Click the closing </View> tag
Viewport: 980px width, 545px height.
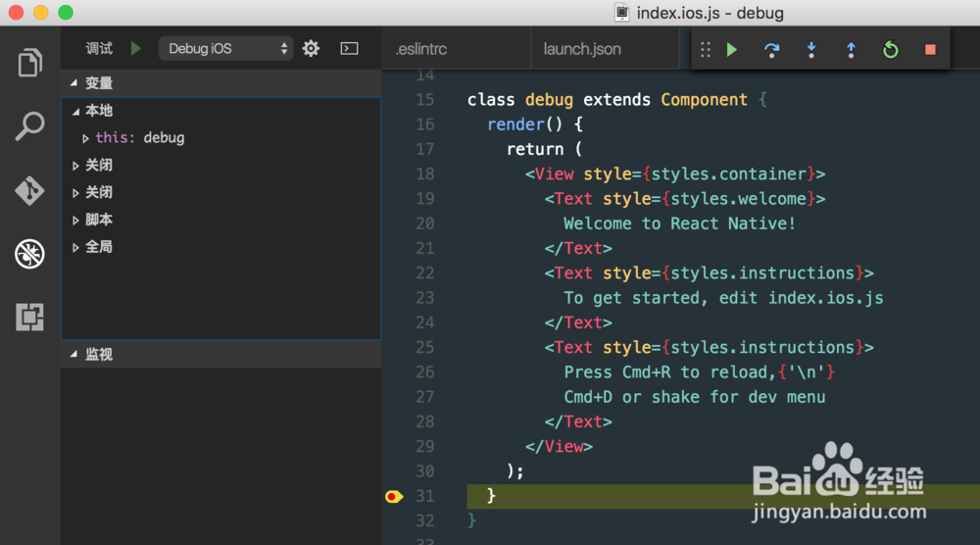pos(559,446)
